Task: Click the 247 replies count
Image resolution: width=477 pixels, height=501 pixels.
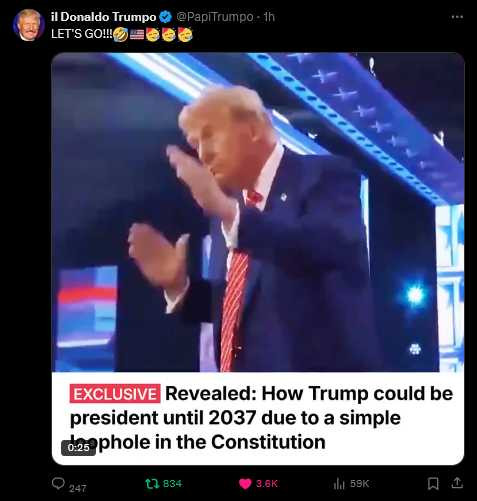Action: (78, 488)
